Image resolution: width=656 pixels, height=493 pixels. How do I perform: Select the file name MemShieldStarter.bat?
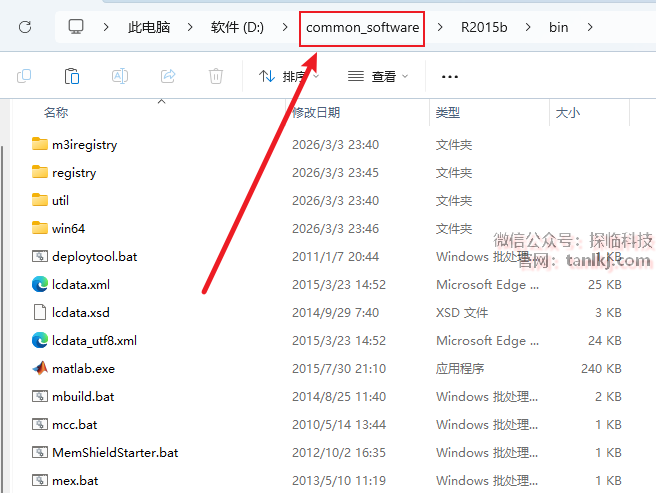(115, 453)
